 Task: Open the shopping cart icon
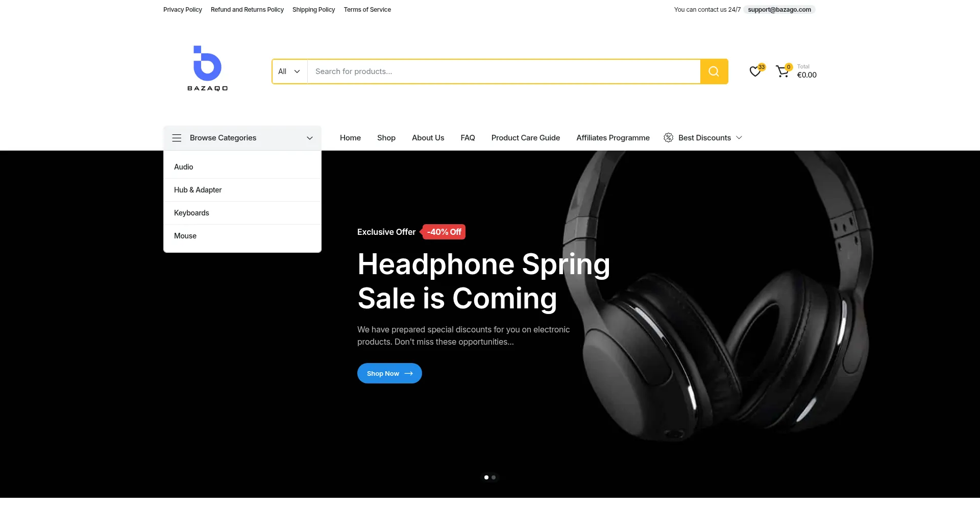(x=782, y=71)
